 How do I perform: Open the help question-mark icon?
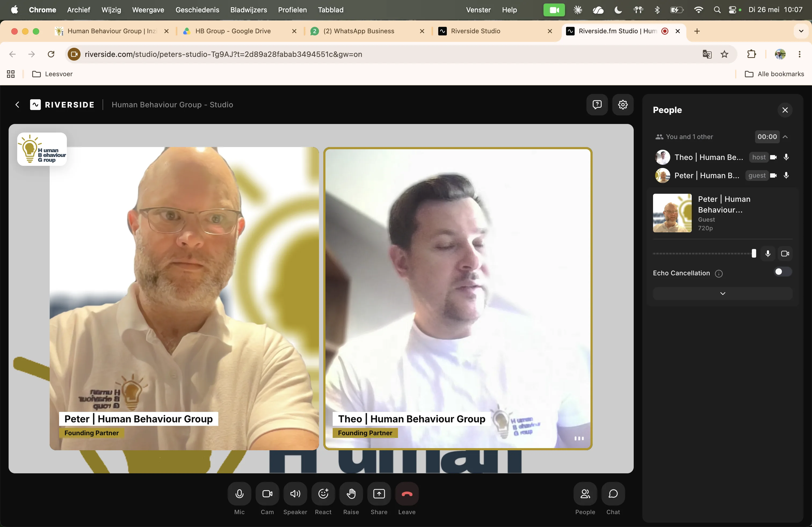pos(597,105)
